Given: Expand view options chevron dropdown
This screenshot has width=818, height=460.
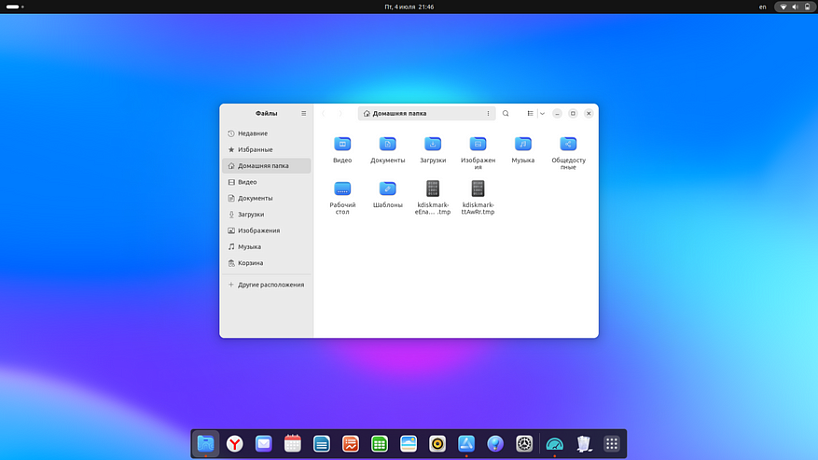Looking at the screenshot, I should point(542,114).
